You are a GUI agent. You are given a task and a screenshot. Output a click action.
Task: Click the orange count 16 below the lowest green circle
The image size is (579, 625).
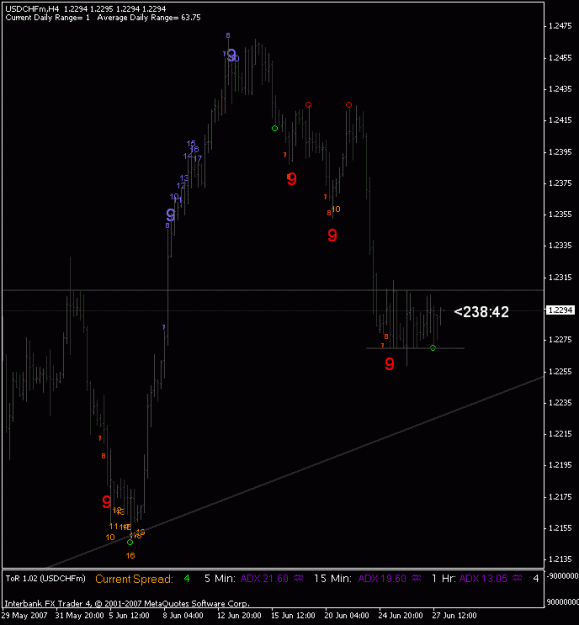pos(130,556)
